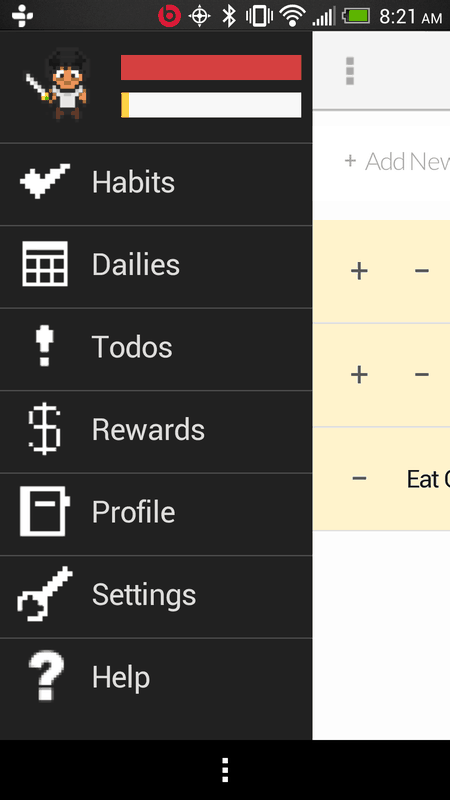Tap the red health bar

(211, 67)
